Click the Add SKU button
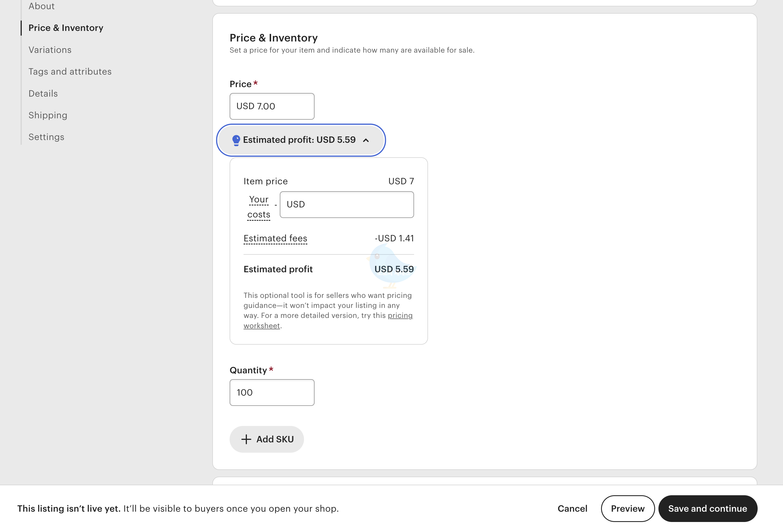Image resolution: width=783 pixels, height=532 pixels. click(x=267, y=439)
